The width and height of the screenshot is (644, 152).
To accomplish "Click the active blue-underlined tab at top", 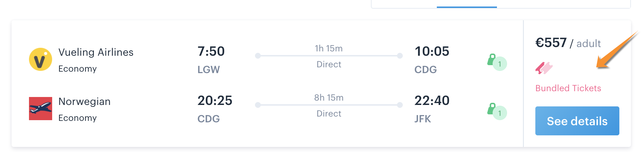I will (467, 4).
